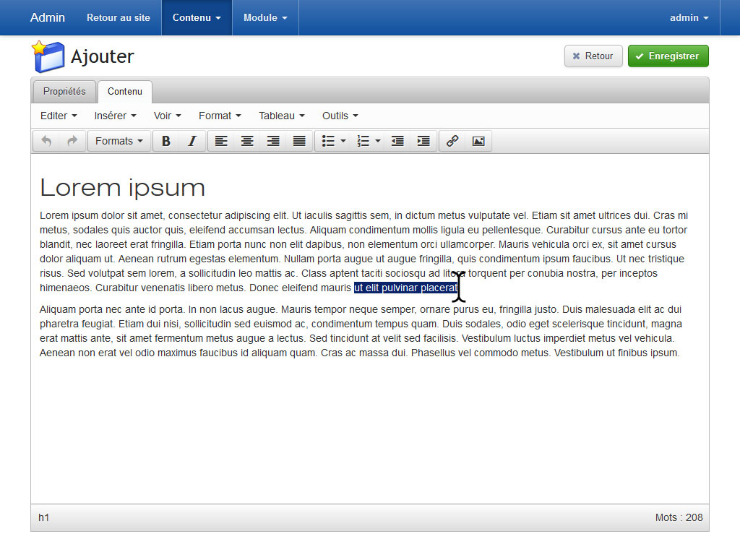The height and width of the screenshot is (560, 740).
Task: Open the Formats dropdown
Action: [x=119, y=141]
